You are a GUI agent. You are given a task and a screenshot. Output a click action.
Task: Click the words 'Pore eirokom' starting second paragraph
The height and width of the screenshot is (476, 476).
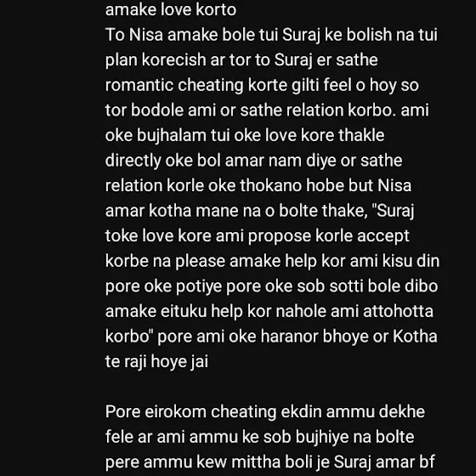click(156, 412)
